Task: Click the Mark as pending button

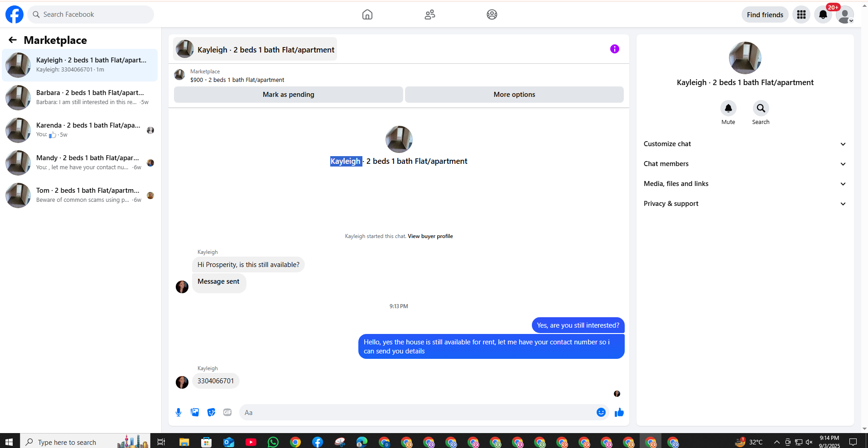Action: click(x=289, y=95)
